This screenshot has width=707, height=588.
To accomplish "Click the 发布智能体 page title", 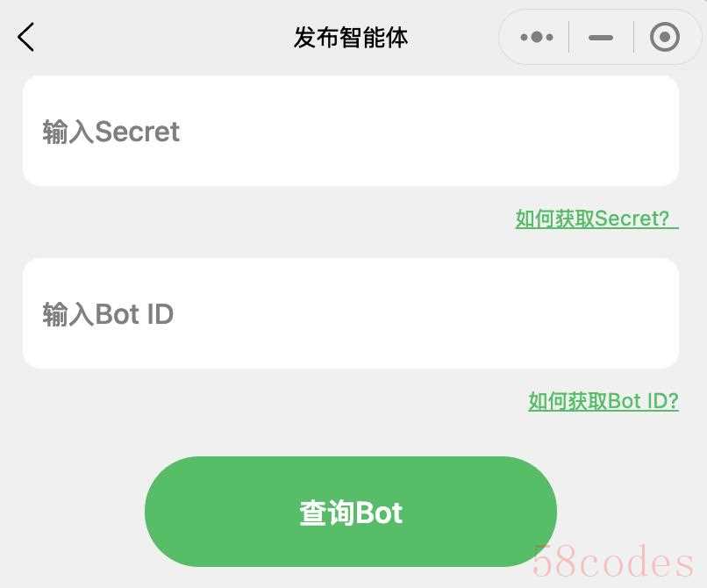I will [351, 37].
